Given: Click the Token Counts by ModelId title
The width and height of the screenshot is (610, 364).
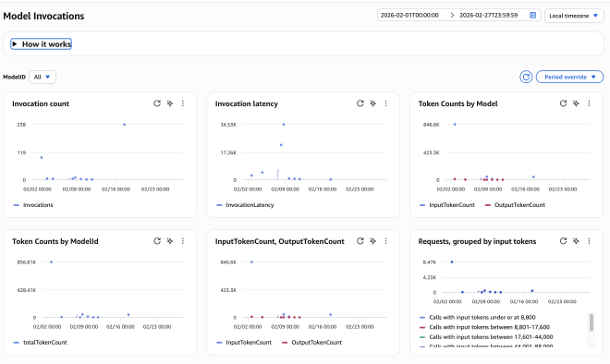Looking at the screenshot, I should 55,241.
